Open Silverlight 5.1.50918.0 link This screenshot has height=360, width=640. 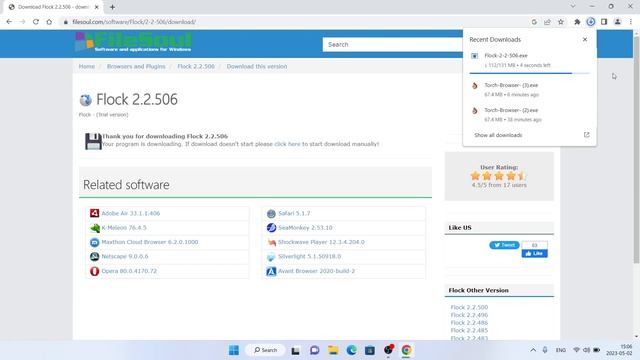click(309, 256)
